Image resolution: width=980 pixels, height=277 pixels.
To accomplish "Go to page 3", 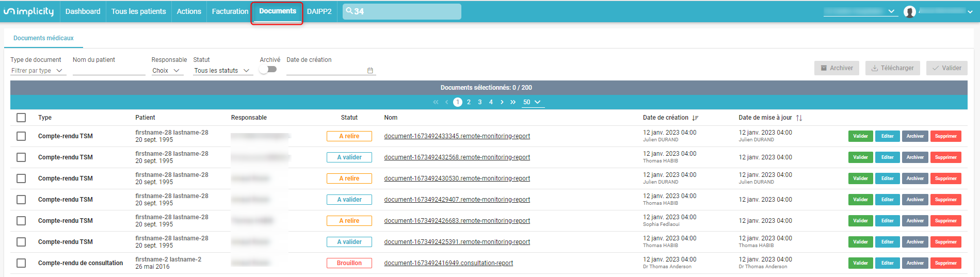I will click(x=480, y=102).
